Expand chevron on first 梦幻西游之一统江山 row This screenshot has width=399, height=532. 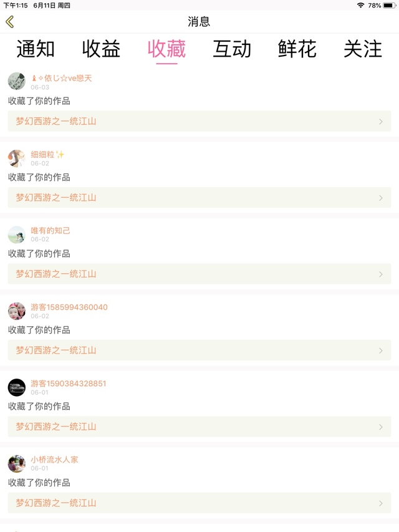coord(381,122)
